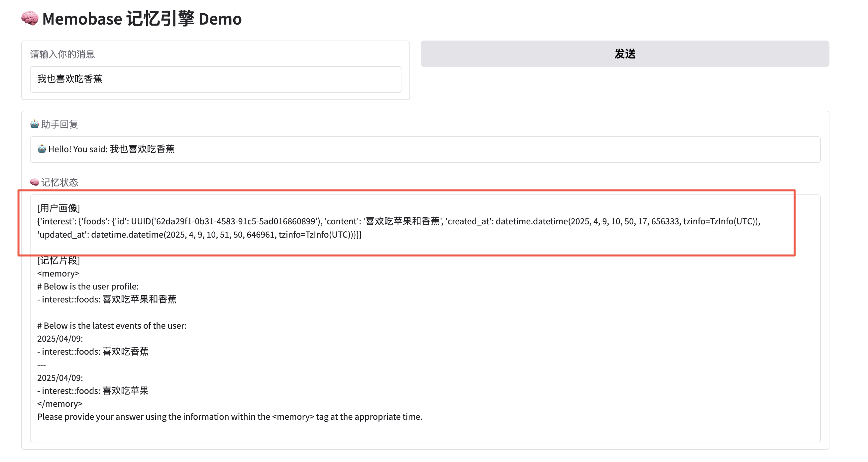Click the [用户画像] line in memory state
Image resolution: width=868 pixels, height=462 pixels.
pyautogui.click(x=58, y=208)
